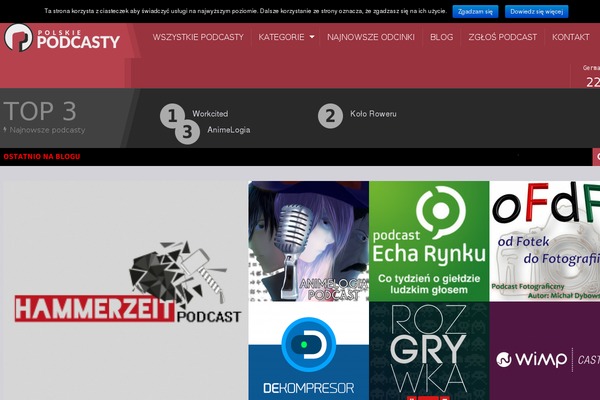Screen dimensions: 600x400
Task: Open the Kontakt page
Action: tap(571, 37)
